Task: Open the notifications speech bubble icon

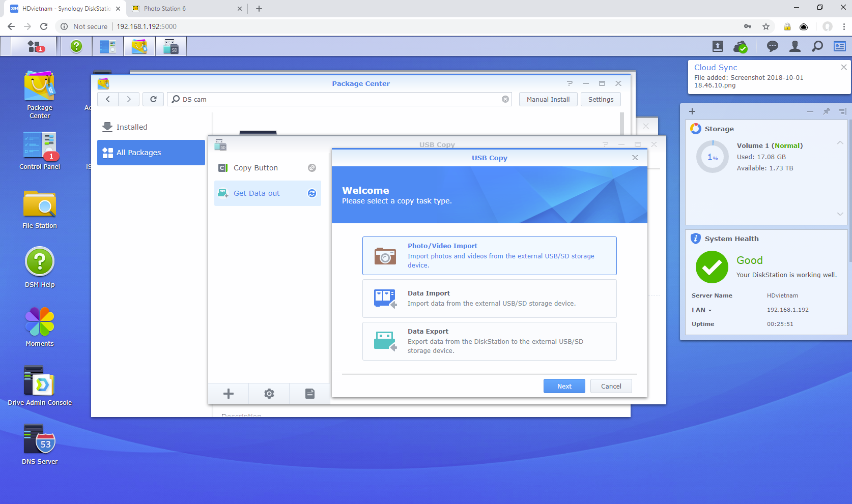Action: [773, 47]
